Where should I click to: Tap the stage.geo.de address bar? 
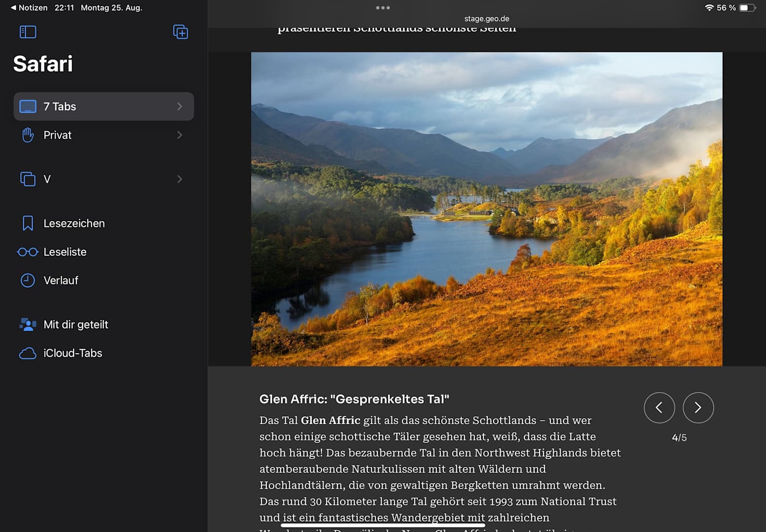[487, 19]
